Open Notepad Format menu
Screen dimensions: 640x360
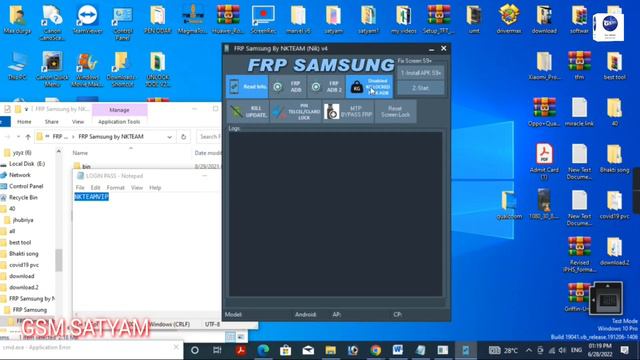point(116,187)
